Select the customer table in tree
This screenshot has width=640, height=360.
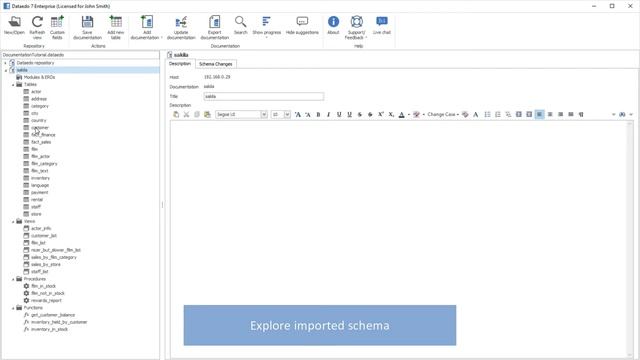40,128
